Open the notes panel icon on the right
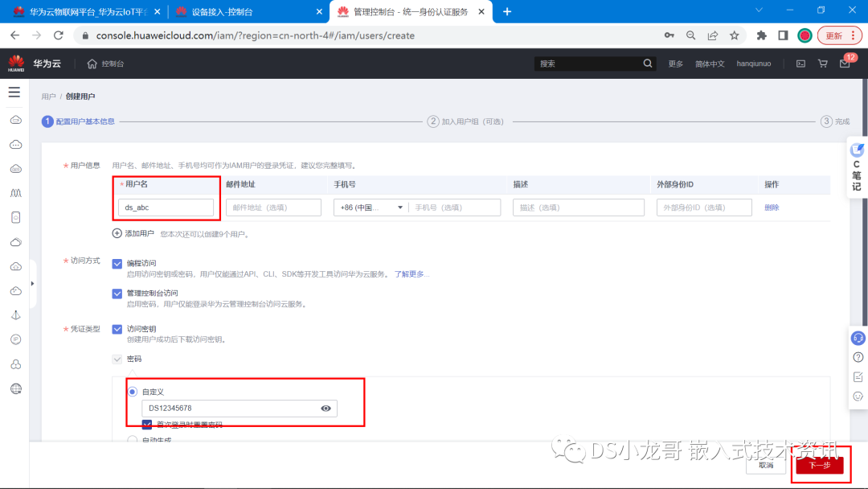 pos(857,167)
